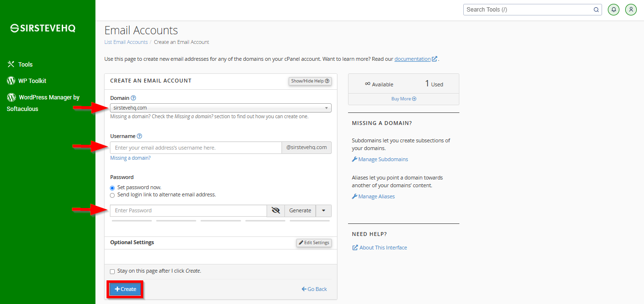
Task: Click the Generate password button
Action: (x=300, y=210)
